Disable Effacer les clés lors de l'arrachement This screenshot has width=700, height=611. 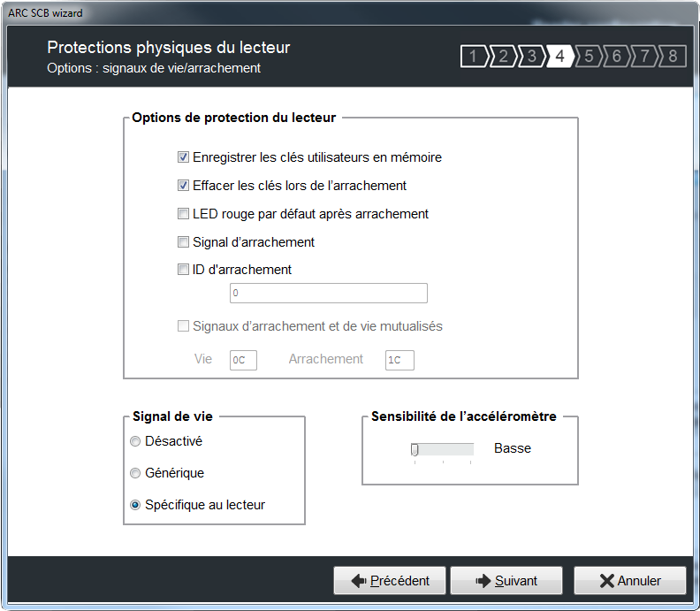[184, 186]
